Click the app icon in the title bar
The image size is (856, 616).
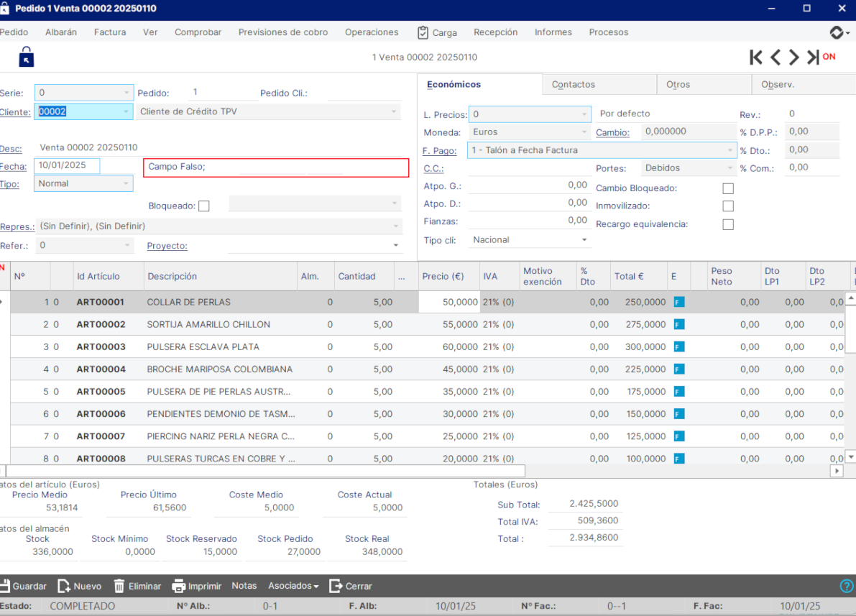click(4, 8)
